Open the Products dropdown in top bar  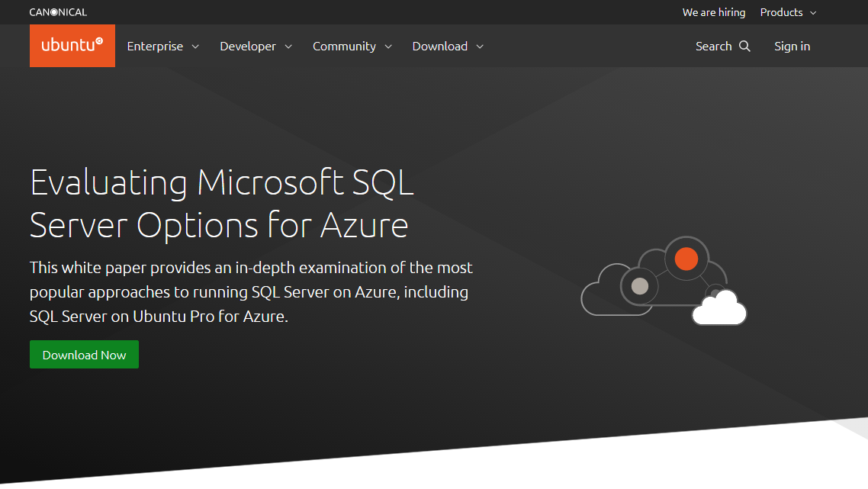[788, 12]
